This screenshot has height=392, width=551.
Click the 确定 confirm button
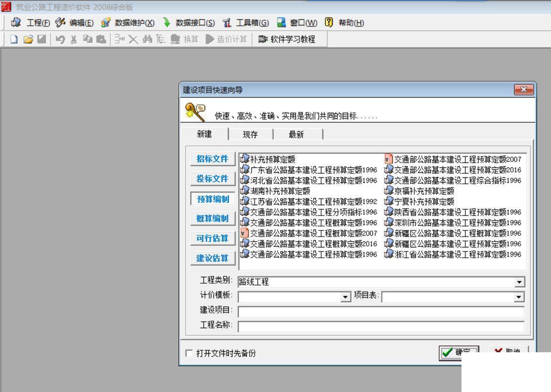click(459, 352)
